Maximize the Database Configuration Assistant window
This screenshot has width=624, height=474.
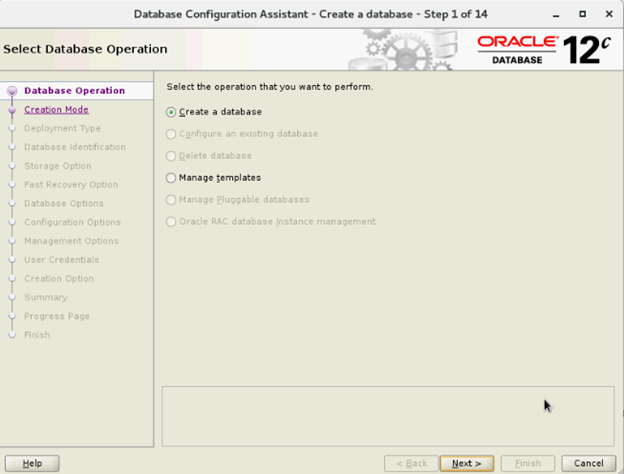click(583, 14)
